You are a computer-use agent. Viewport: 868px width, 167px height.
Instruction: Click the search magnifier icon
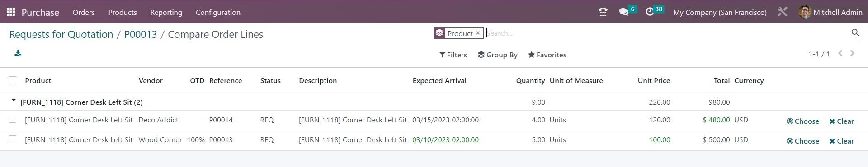[x=855, y=32]
